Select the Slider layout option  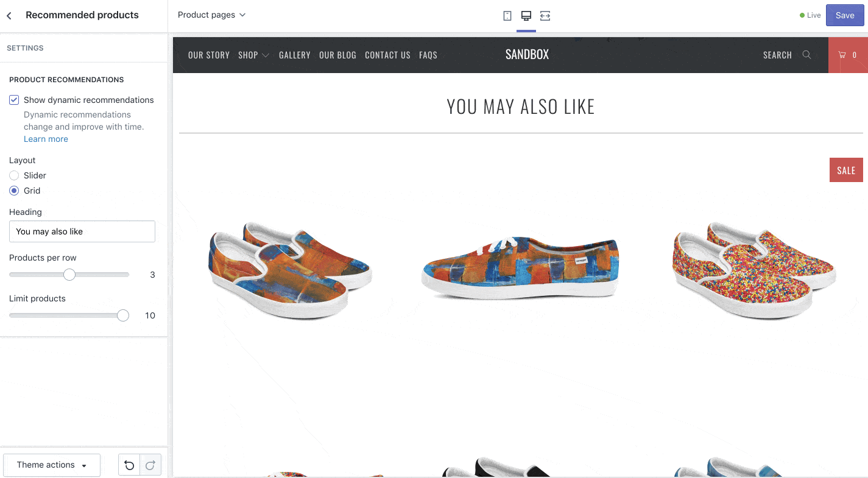coord(14,175)
